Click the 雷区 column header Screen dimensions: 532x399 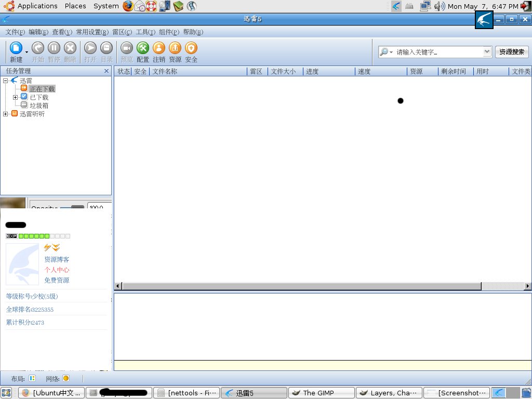coord(257,71)
